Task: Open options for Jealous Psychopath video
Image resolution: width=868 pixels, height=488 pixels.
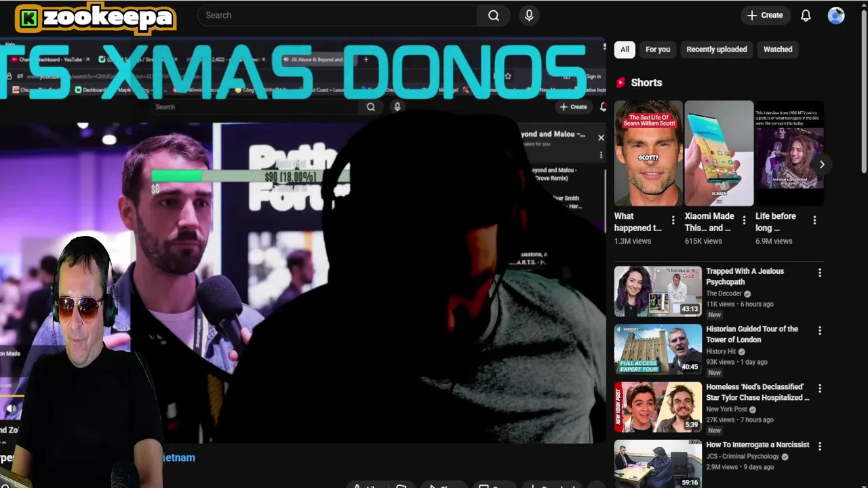Action: (819, 272)
